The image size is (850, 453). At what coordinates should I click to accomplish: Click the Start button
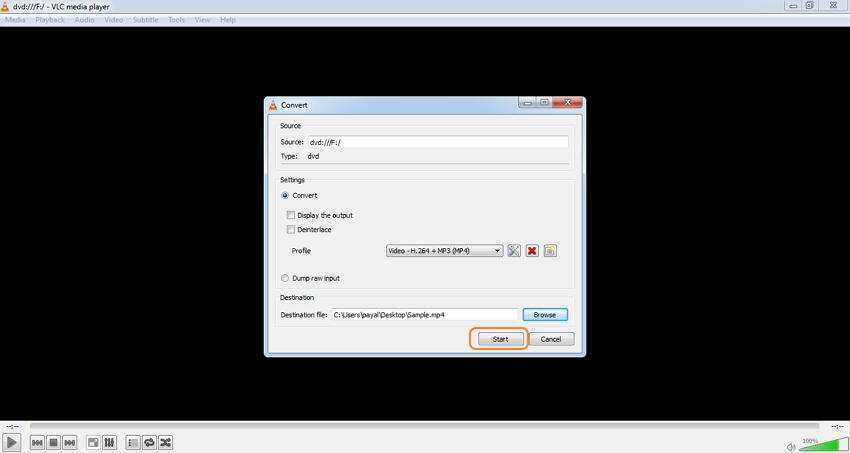point(500,339)
